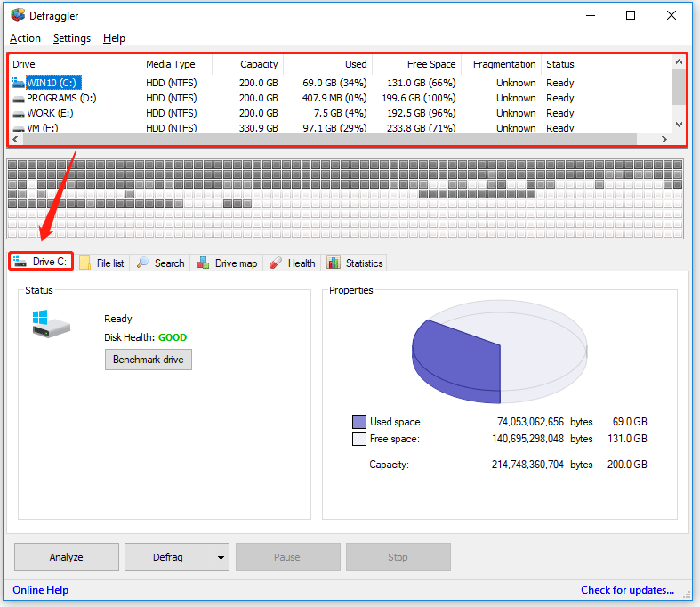Sort by the Used column header
Image resolution: width=700 pixels, height=607 pixels.
327,64
